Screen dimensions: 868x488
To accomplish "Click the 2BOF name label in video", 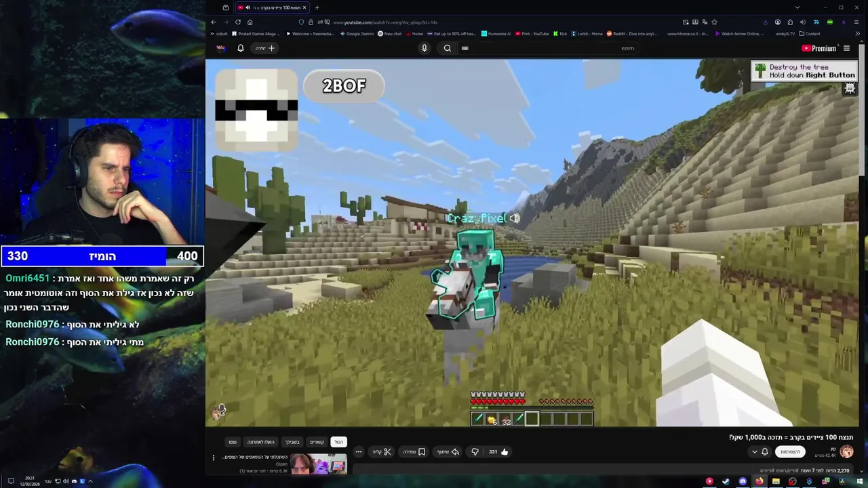I will (344, 86).
